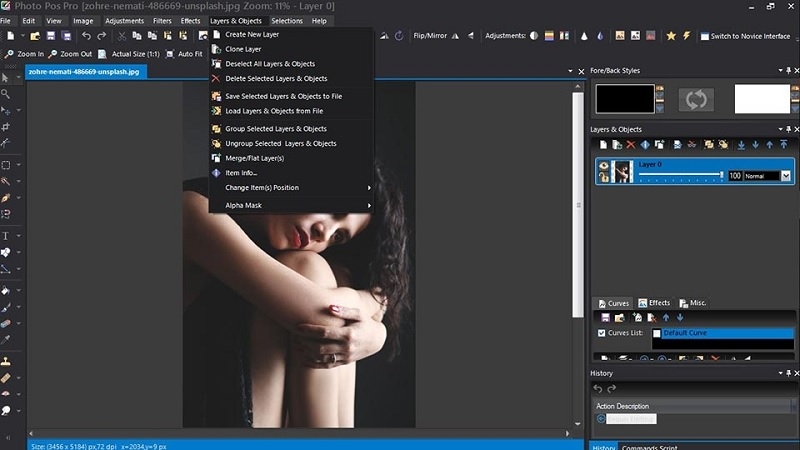This screenshot has width=800, height=450.
Task: Toggle the Curves List checkbox
Action: [601, 333]
